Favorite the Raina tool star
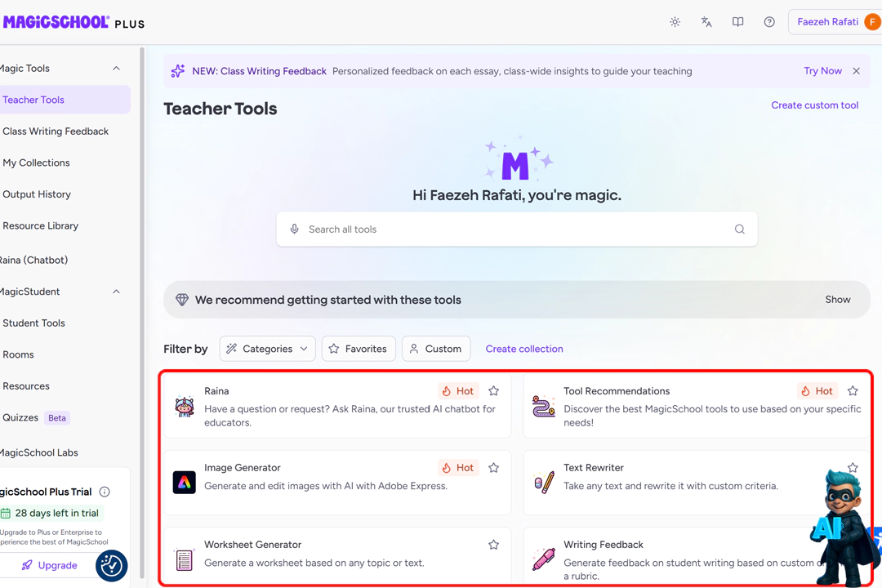 tap(493, 390)
